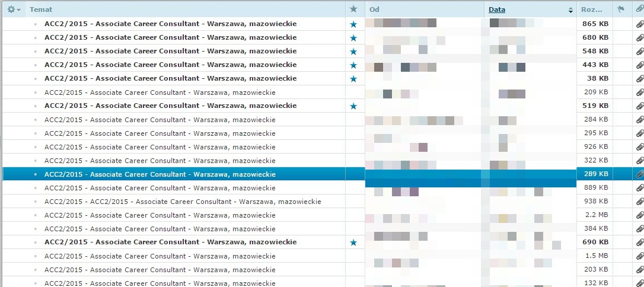Open the 'ACC2/2015 - ACC2/2015' duplicate-prefix message
Viewport: 644px width, 287px height.
(x=183, y=202)
